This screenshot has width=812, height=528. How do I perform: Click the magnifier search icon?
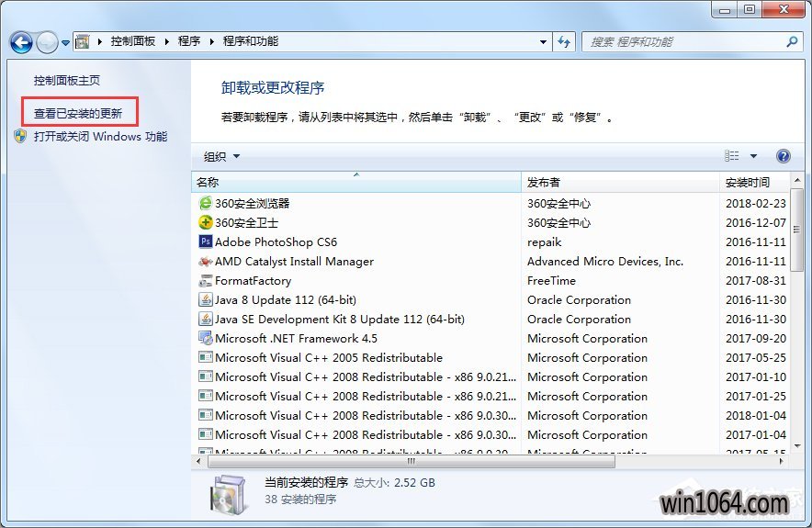click(792, 42)
